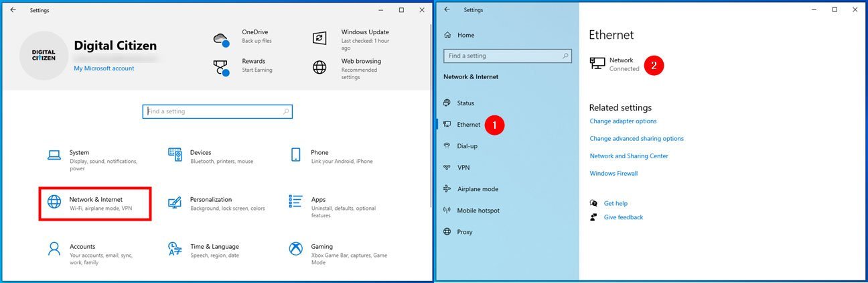The image size is (868, 283).
Task: Click Web browsing Recommended settings text
Action: click(359, 74)
